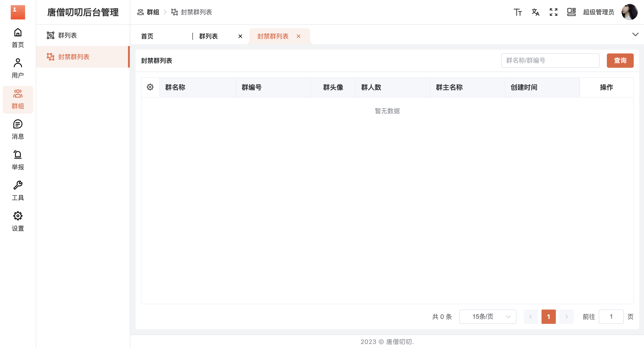
Task: Expand the 15条/页 page size dropdown
Action: click(488, 316)
